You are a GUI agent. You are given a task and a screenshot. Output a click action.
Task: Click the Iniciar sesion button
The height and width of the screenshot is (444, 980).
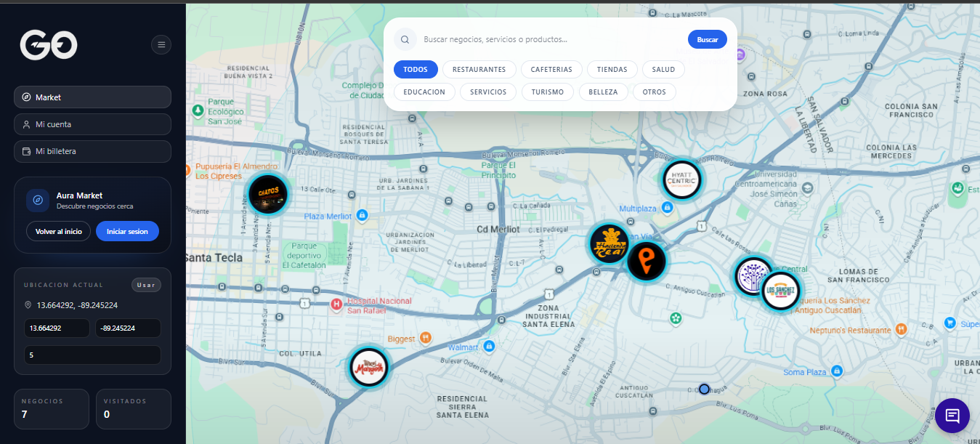127,232
